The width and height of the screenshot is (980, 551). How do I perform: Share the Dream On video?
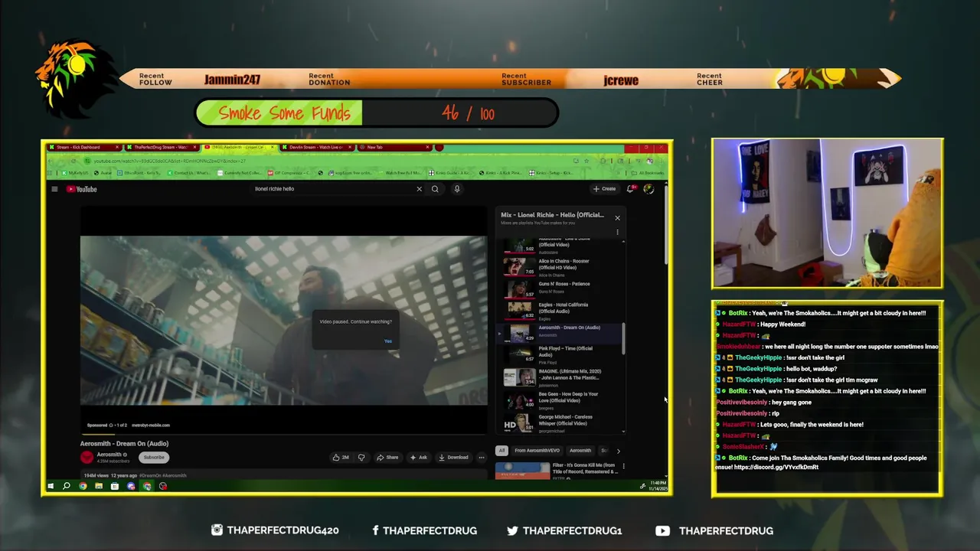click(387, 458)
